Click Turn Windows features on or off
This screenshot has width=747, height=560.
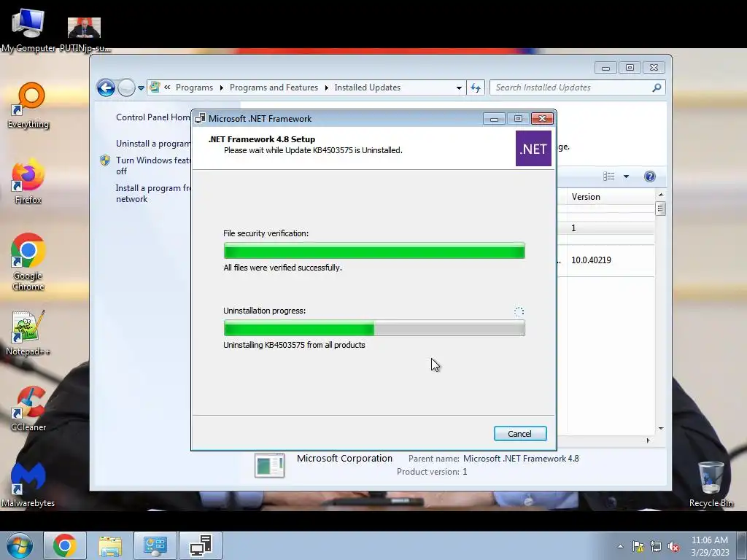[x=153, y=166]
